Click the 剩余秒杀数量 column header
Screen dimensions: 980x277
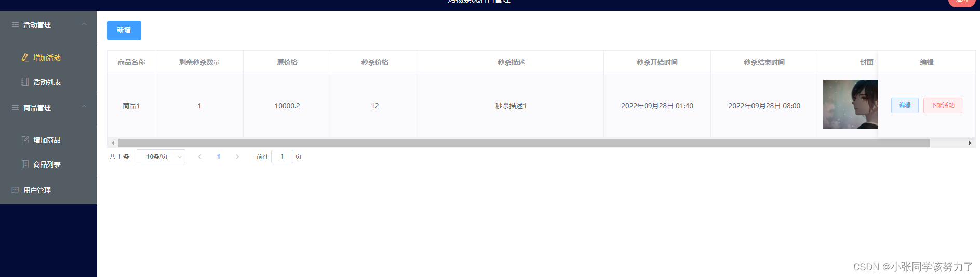[199, 62]
